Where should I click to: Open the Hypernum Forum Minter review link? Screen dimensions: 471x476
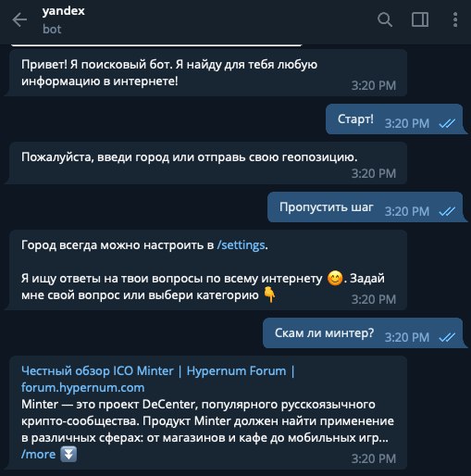[x=154, y=370]
